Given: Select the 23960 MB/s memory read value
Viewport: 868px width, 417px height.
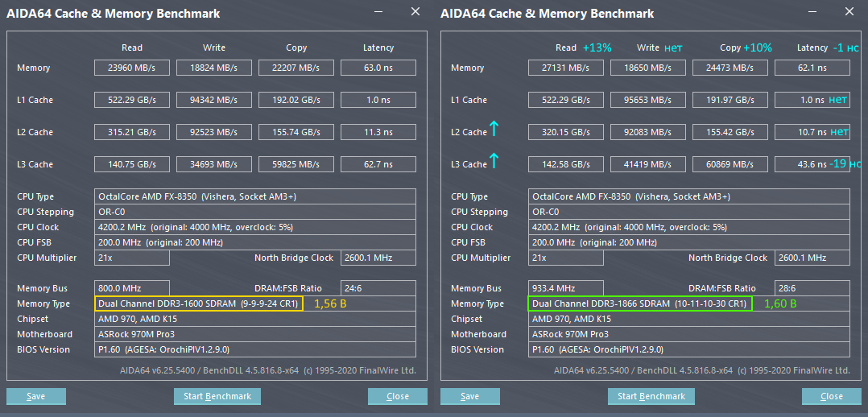Looking at the screenshot, I should point(132,68).
